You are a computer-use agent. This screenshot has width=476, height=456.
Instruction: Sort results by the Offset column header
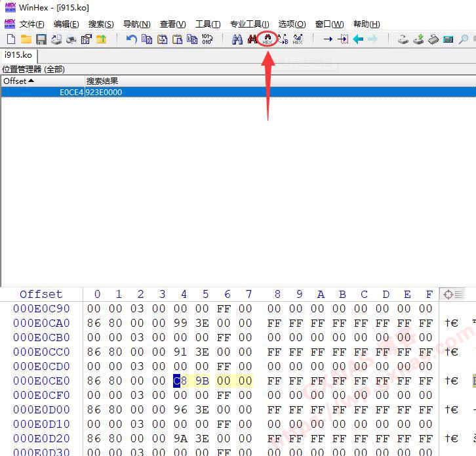click(18, 81)
